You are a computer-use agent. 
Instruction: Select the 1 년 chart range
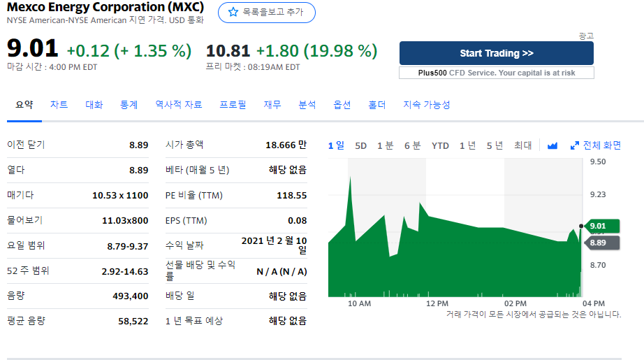[467, 145]
